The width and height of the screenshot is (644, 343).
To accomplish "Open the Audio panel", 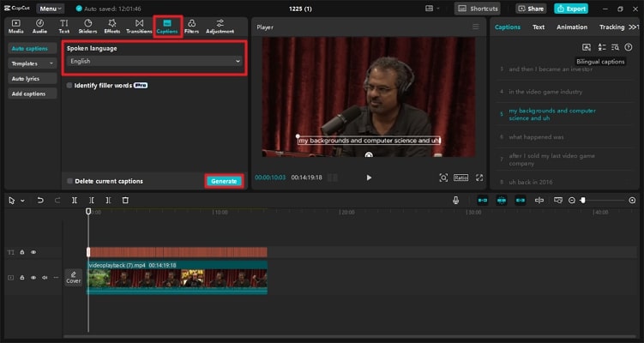I will click(x=39, y=27).
